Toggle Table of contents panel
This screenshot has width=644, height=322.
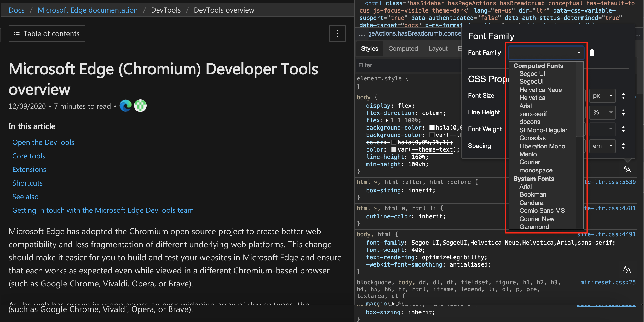coord(47,34)
